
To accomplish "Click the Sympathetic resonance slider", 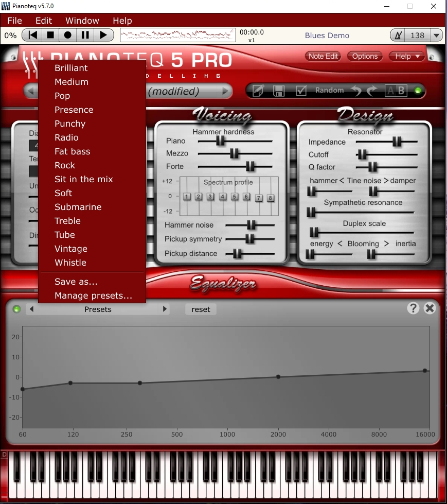I will tap(360, 212).
